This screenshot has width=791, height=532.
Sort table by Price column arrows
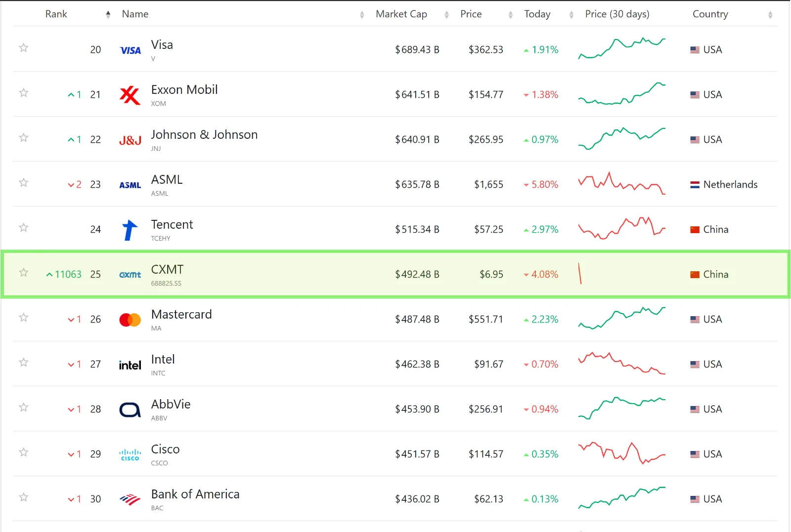[511, 15]
